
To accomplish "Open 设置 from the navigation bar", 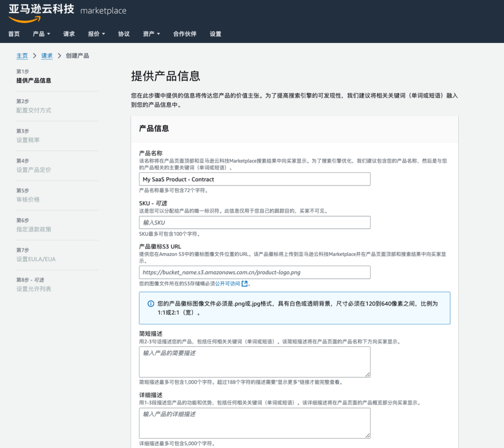I will click(215, 34).
